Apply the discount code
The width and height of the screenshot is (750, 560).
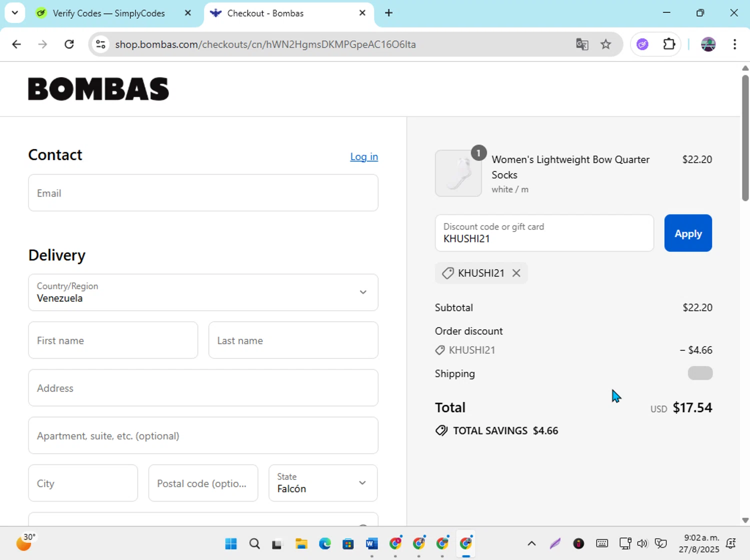(688, 233)
